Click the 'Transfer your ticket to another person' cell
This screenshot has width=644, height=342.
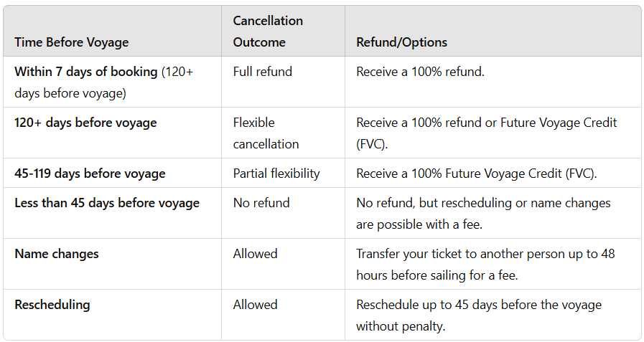(485, 265)
